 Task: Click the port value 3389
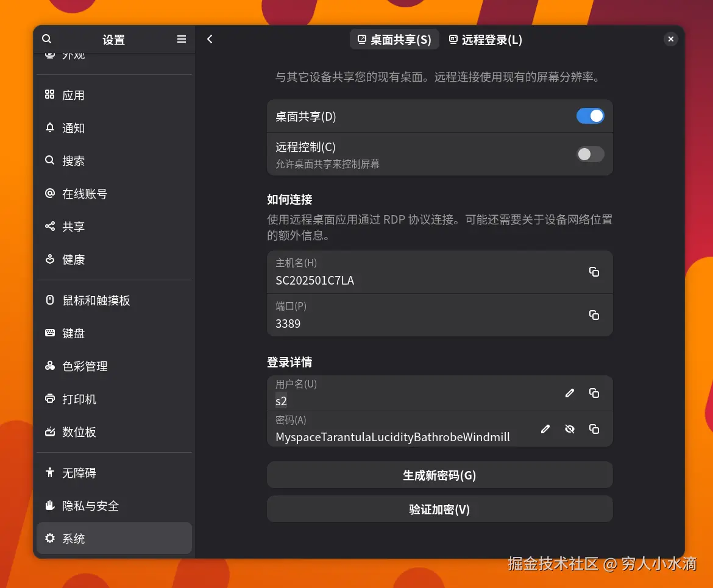tap(288, 324)
